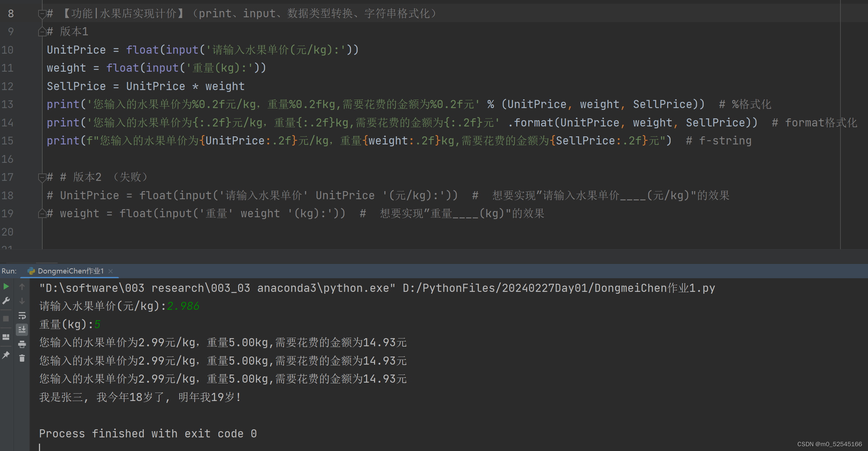Click the Down stack trace arrow
Viewport: 868px width, 451px height.
[22, 301]
